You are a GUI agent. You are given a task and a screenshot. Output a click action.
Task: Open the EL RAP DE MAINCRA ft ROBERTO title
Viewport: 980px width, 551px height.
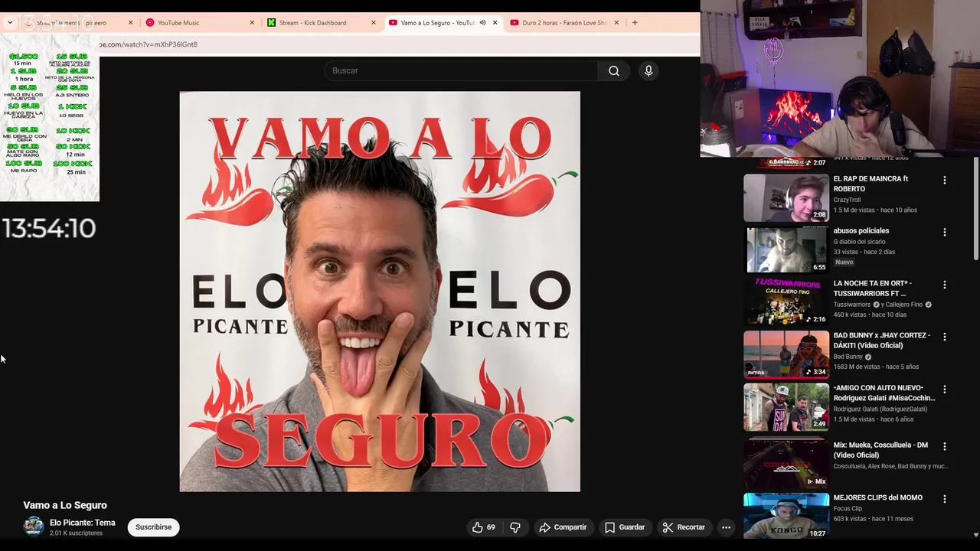[871, 184]
